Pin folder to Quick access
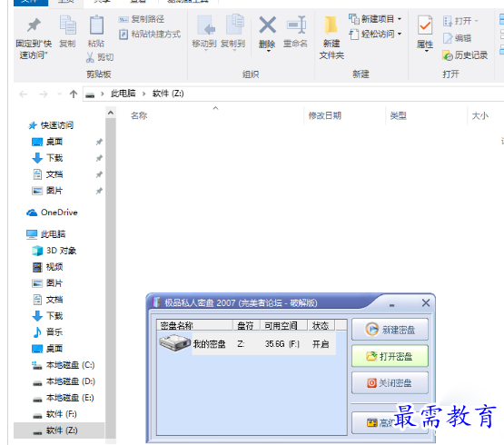 [34, 38]
